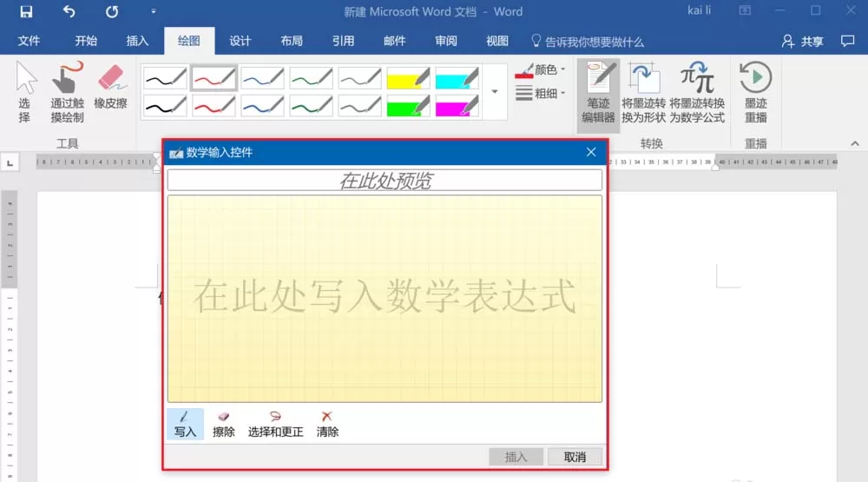Switch to the 插入 ribbon tab
The height and width of the screenshot is (482, 868).
pyautogui.click(x=137, y=41)
